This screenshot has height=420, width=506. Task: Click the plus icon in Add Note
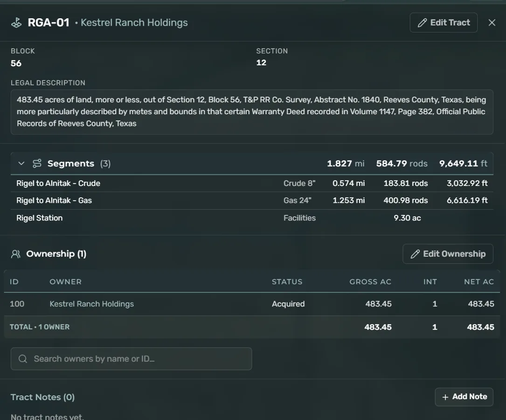click(x=445, y=397)
